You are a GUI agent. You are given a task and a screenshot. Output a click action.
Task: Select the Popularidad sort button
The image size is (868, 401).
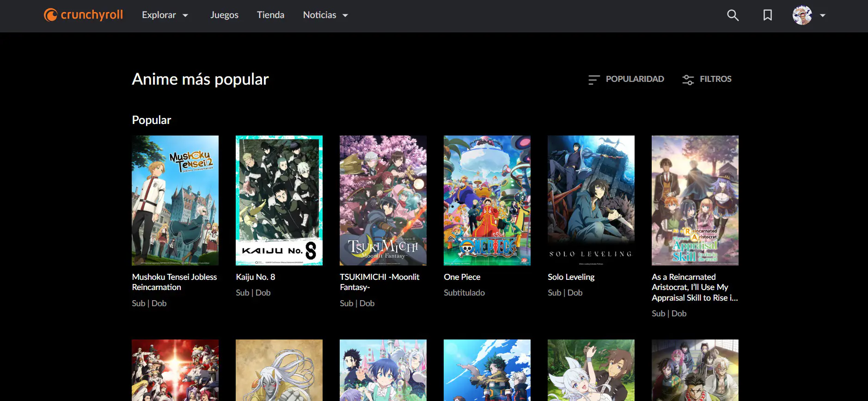626,79
